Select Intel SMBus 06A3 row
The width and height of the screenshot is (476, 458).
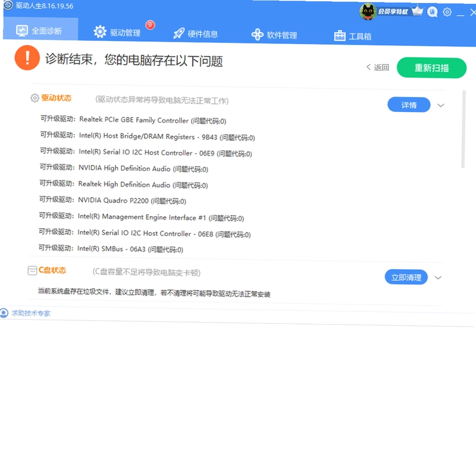pos(111,248)
